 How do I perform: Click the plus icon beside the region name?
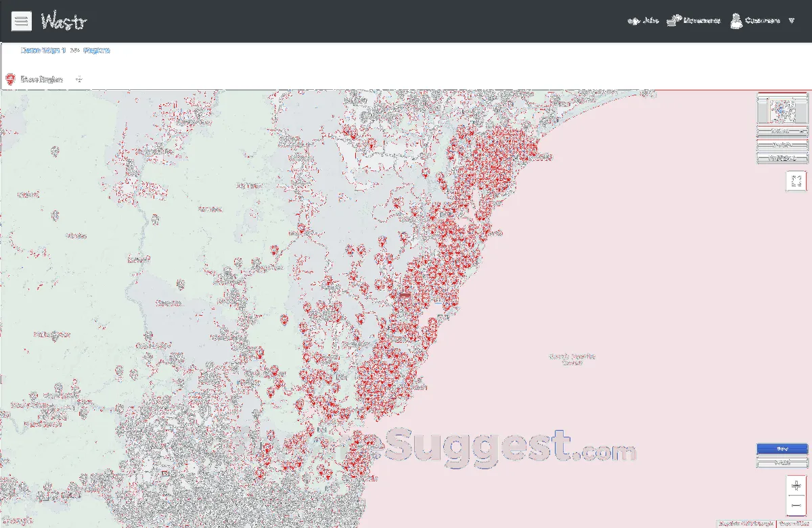(79, 79)
